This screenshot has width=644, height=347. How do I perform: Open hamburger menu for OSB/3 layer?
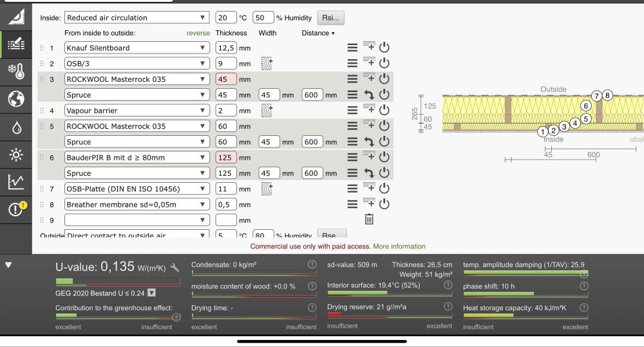pos(352,63)
